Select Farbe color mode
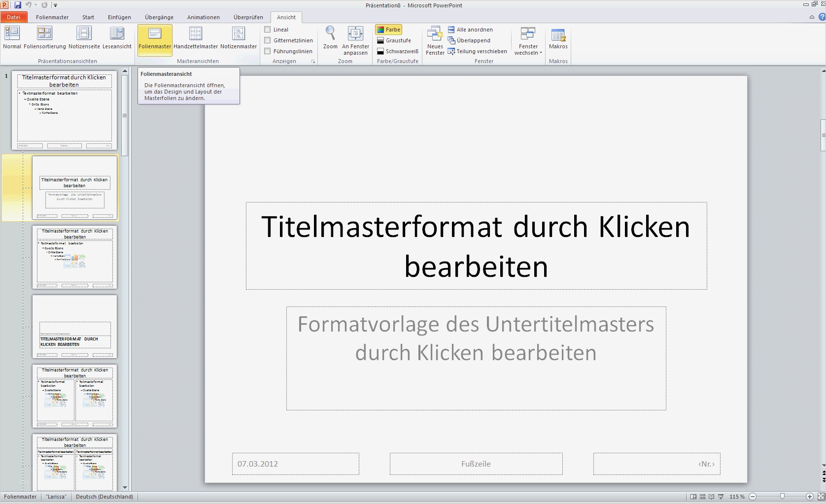 tap(389, 30)
